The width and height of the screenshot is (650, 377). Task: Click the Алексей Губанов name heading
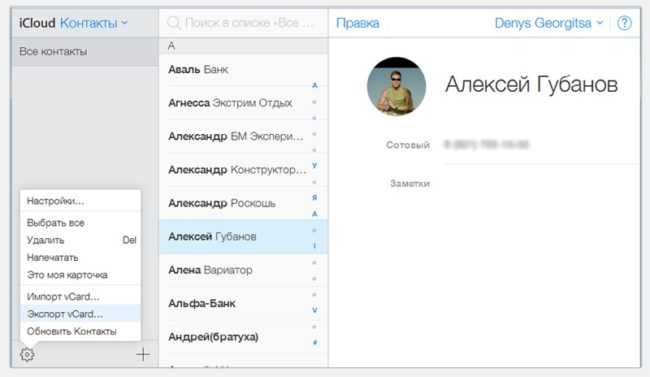(531, 85)
